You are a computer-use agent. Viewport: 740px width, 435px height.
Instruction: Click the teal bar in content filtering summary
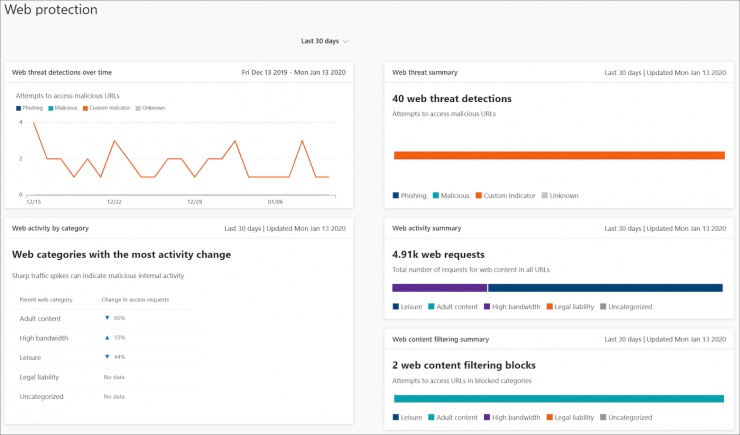click(558, 398)
